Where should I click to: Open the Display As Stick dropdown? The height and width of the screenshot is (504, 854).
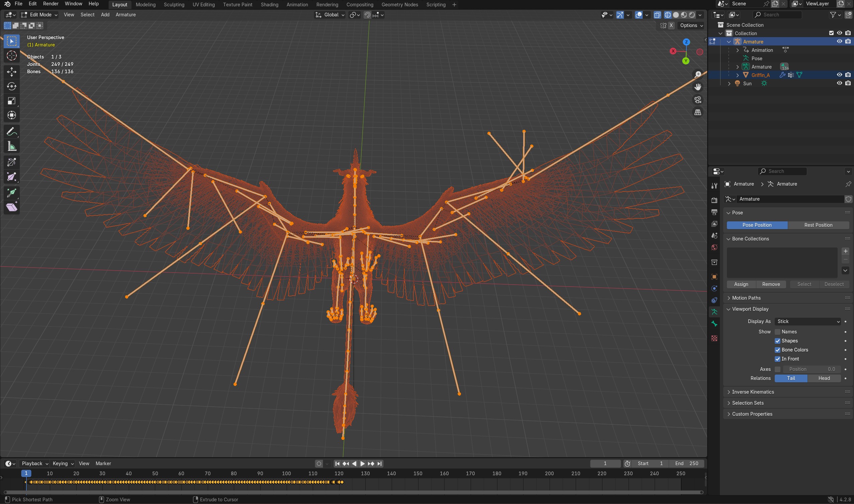808,321
